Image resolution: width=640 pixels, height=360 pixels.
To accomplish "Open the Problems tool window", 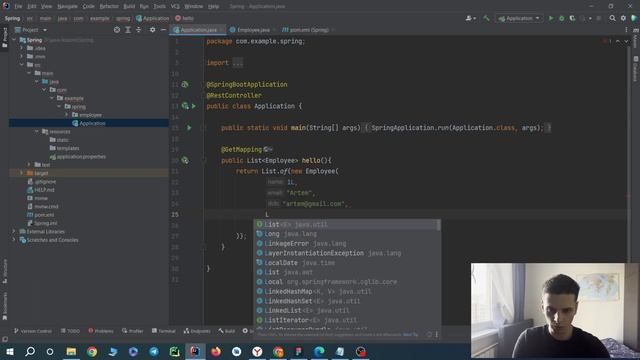I will click(101, 331).
